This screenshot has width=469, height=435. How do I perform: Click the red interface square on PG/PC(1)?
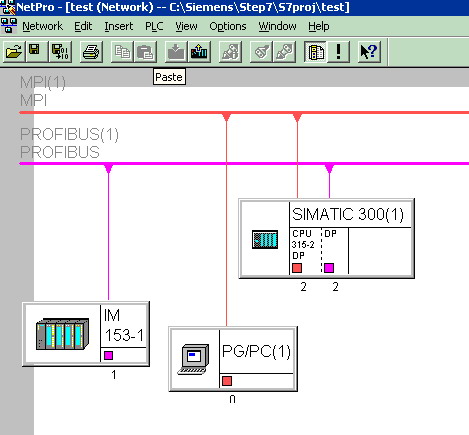(227, 381)
